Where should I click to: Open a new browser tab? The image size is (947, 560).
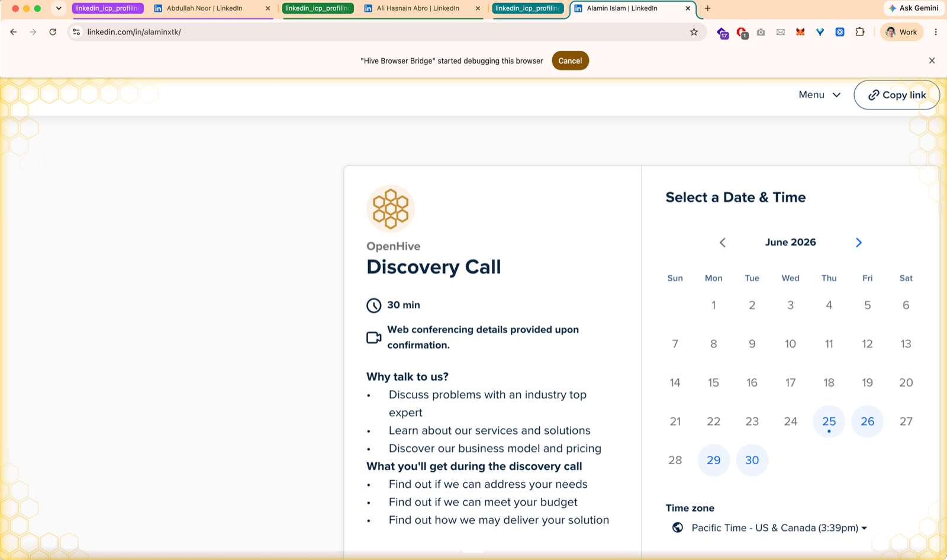tap(708, 8)
